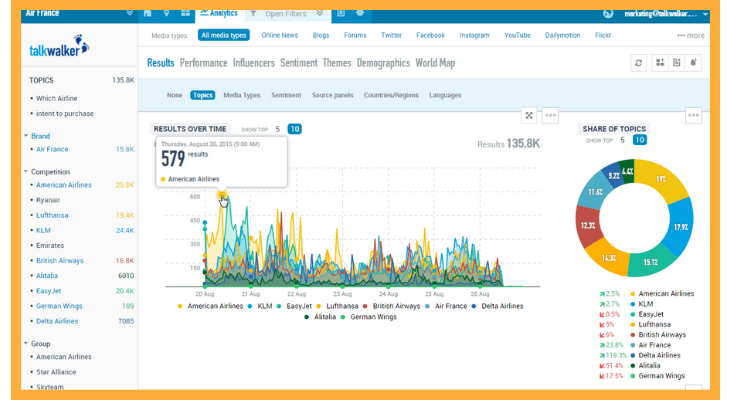The width and height of the screenshot is (730, 400).
Task: Click the alert bell icon
Action: (x=693, y=62)
